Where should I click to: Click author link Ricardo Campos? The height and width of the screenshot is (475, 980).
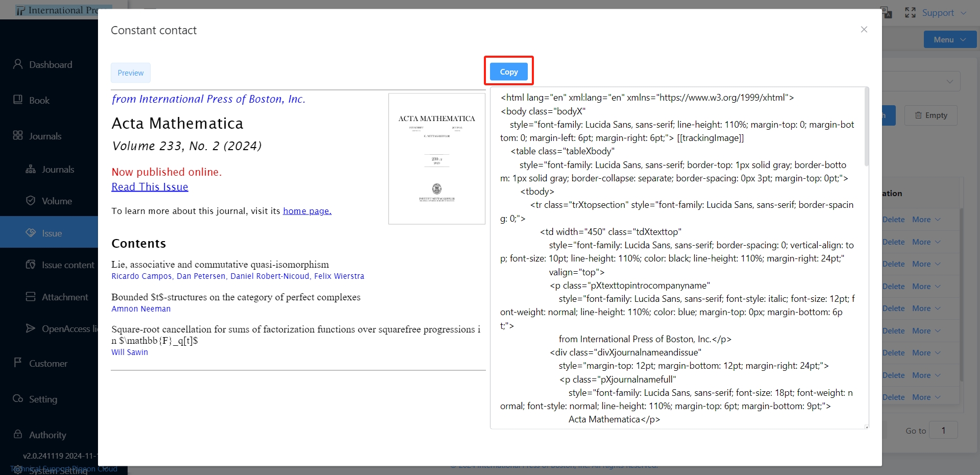(141, 276)
